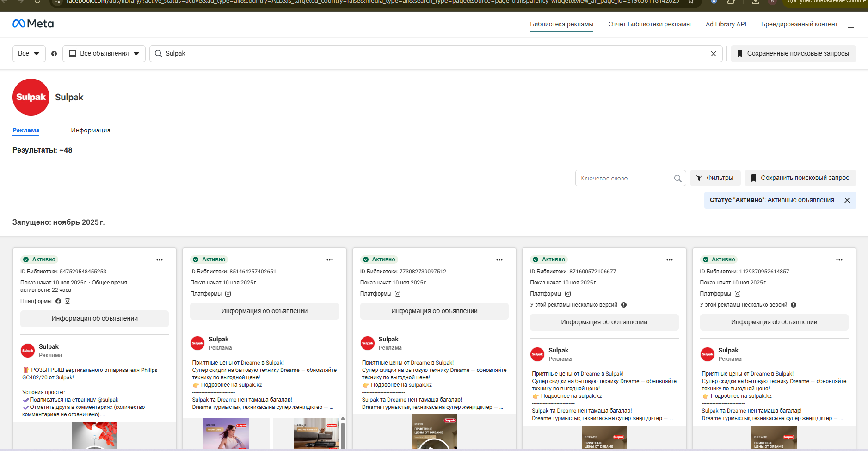Open the three-dot menu for ad 851464257402651
The width and height of the screenshot is (868, 451).
330,260
